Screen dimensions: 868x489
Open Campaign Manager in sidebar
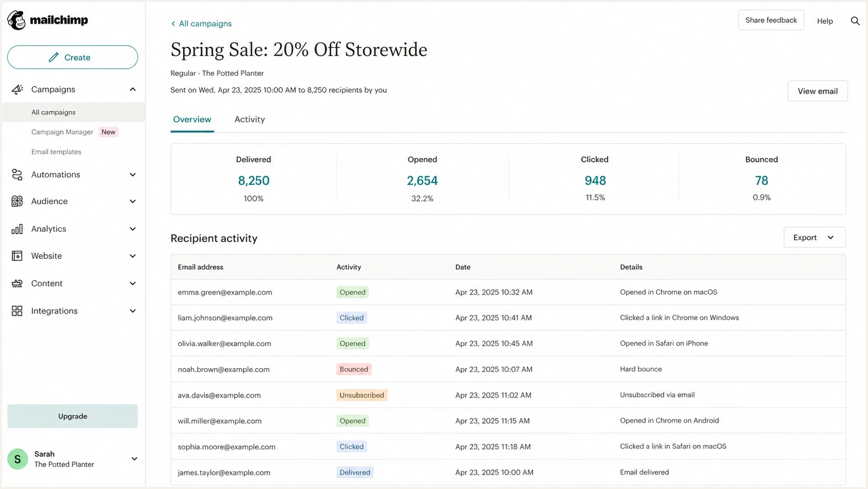(x=62, y=132)
